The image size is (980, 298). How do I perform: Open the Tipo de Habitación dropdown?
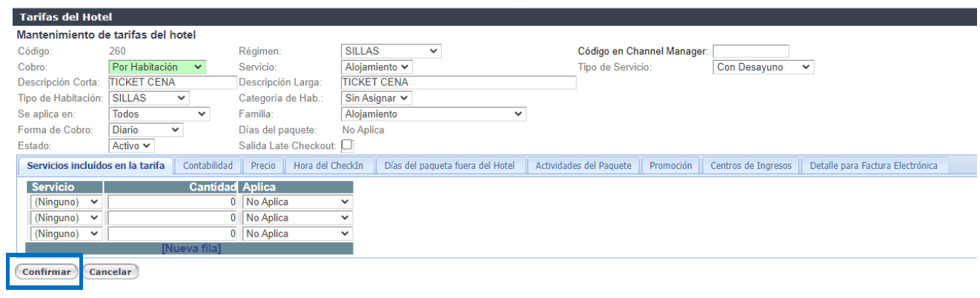click(x=149, y=98)
